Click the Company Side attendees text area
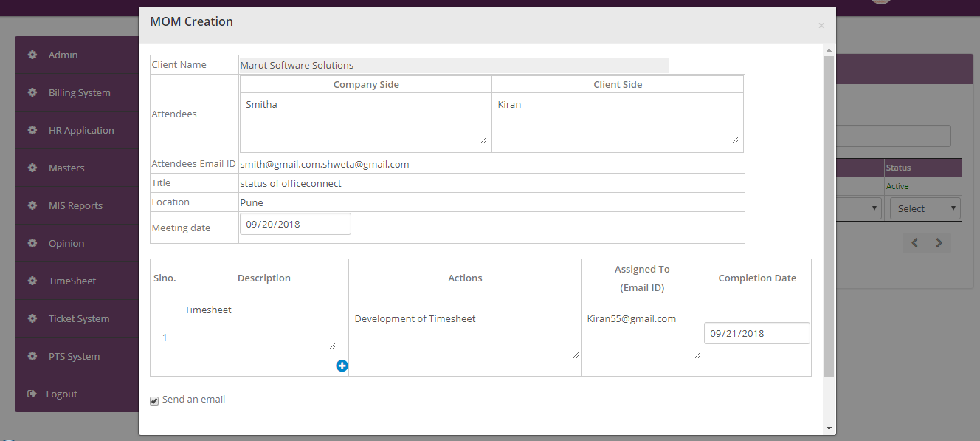Viewport: 980px width, 441px height. 365,120
